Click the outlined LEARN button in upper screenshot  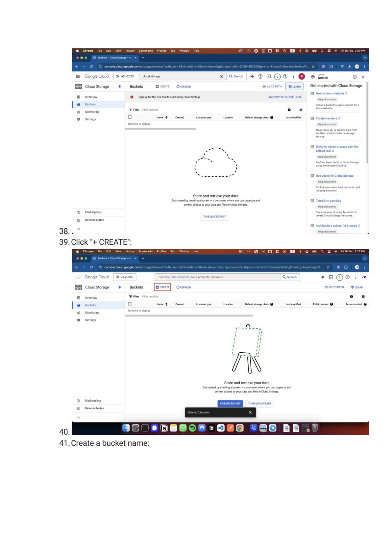[x=294, y=87]
